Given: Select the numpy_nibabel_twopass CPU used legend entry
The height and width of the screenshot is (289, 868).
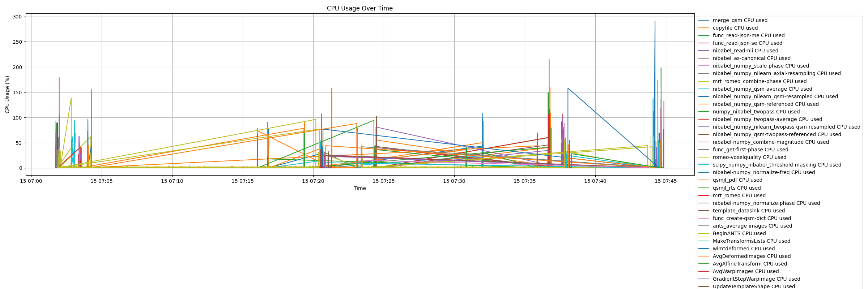Looking at the screenshot, I should pos(749,112).
